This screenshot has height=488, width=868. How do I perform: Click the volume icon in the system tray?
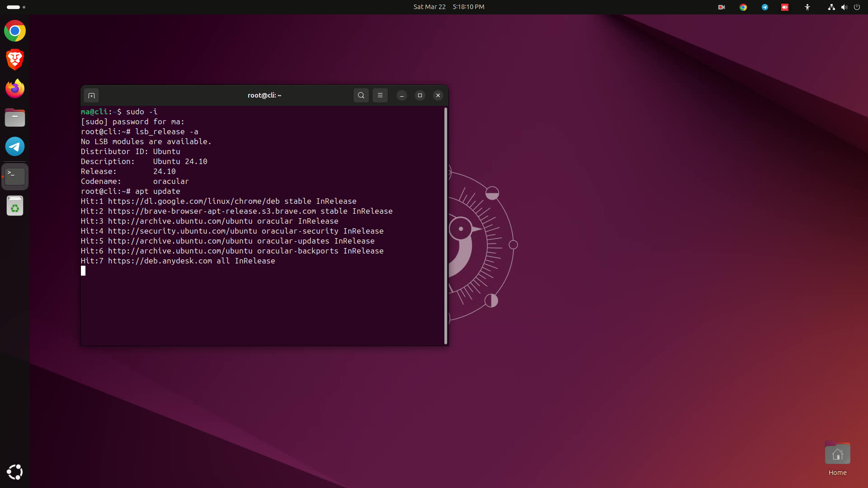coord(844,7)
